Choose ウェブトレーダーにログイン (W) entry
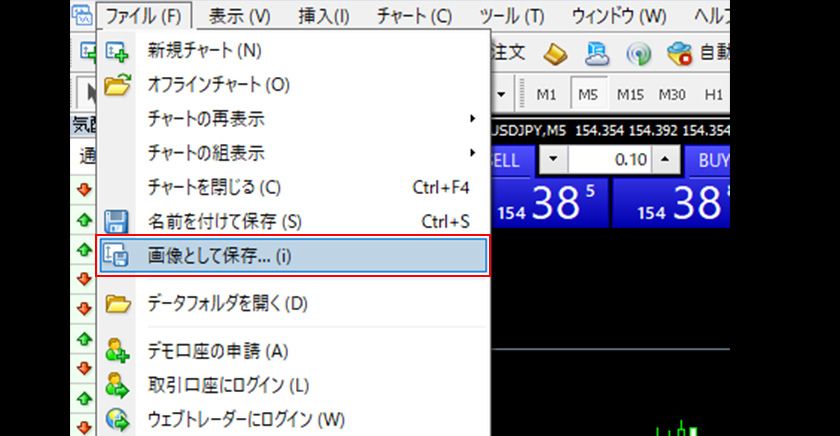840x436 pixels. point(294,420)
